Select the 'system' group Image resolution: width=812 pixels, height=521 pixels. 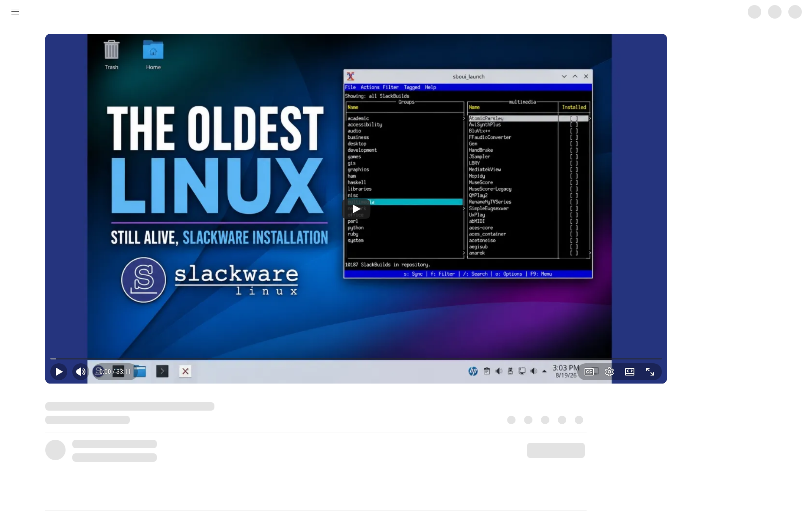tap(356, 241)
